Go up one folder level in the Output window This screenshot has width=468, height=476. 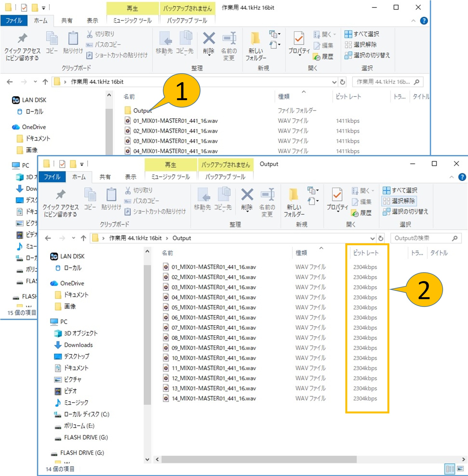pos(84,238)
